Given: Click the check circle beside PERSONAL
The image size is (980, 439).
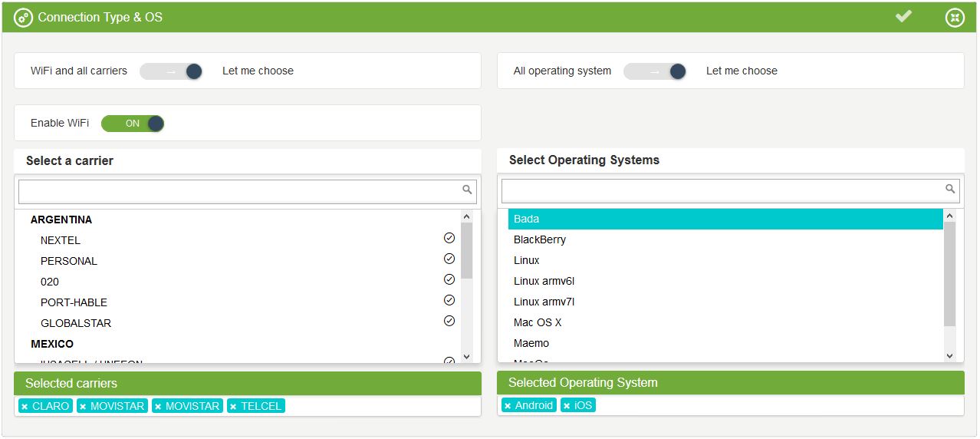Looking at the screenshot, I should coord(449,259).
